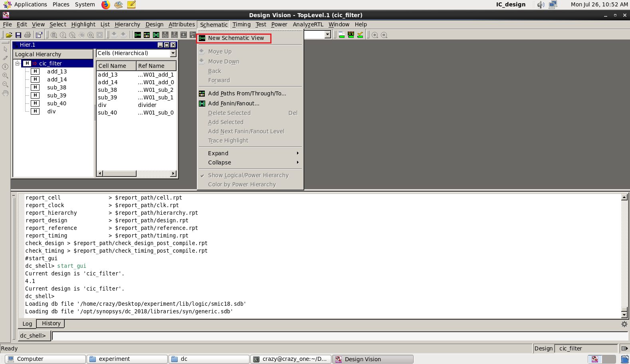Click the Print toolbar icon

point(28,35)
